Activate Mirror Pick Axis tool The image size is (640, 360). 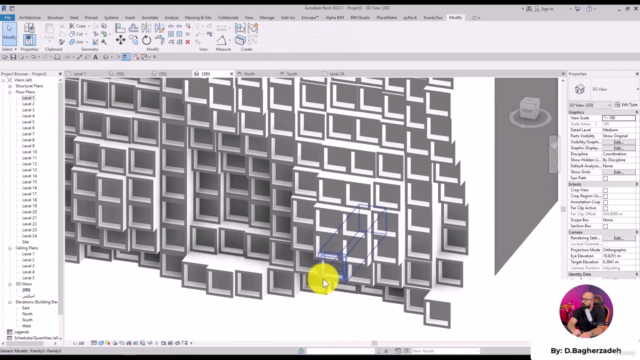(x=147, y=28)
